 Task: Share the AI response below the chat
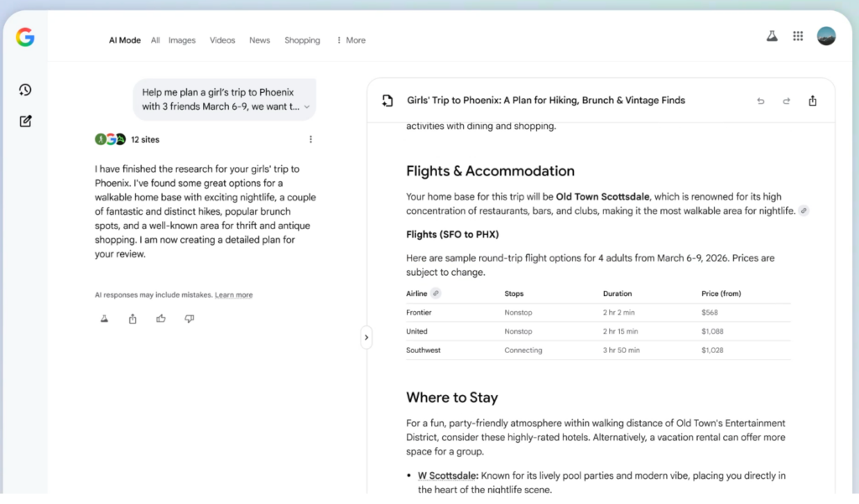click(133, 319)
